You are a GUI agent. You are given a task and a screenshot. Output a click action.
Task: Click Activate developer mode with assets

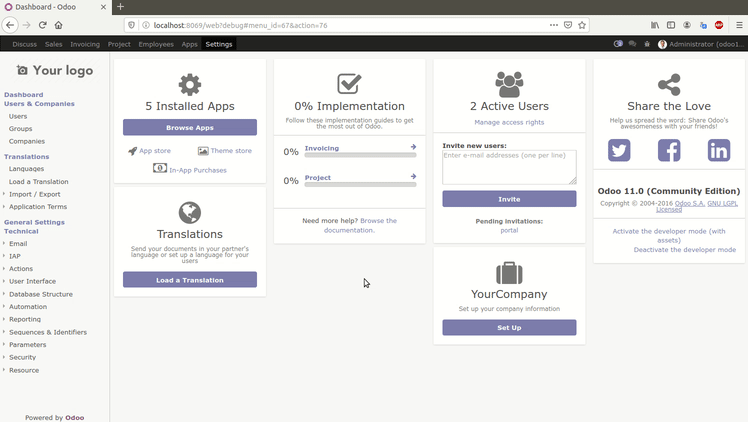[x=669, y=236]
